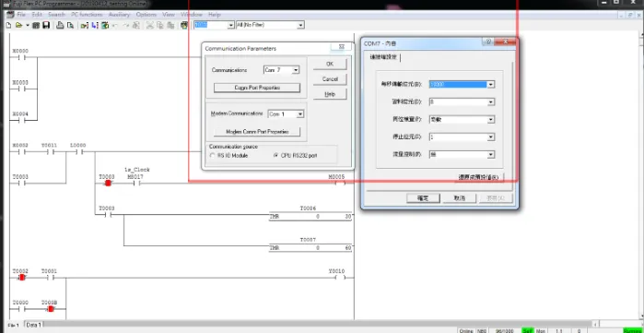Click the green Running status indicator

tap(633, 330)
